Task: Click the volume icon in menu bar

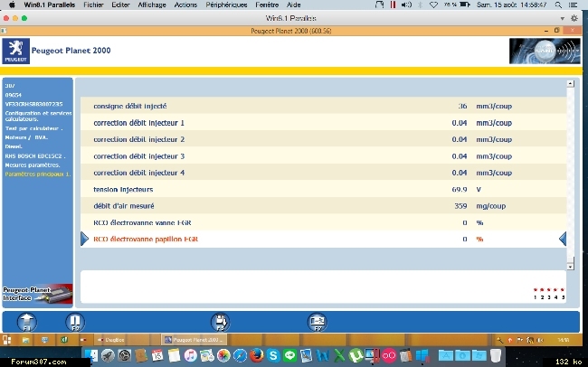Action: 406,5
